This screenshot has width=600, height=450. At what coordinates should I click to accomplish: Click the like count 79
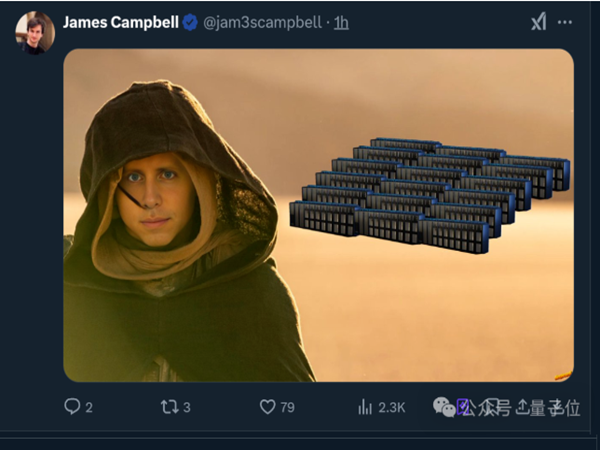click(288, 407)
